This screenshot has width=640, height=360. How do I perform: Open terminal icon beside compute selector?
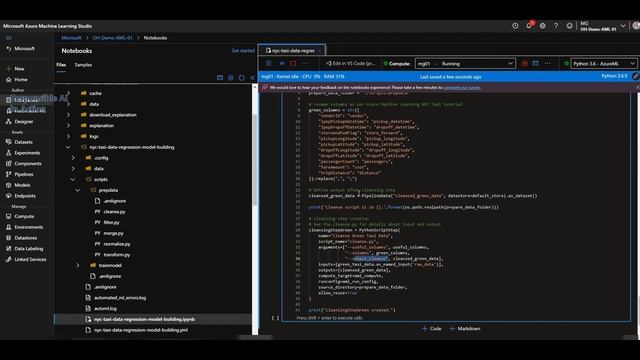pos(536,63)
